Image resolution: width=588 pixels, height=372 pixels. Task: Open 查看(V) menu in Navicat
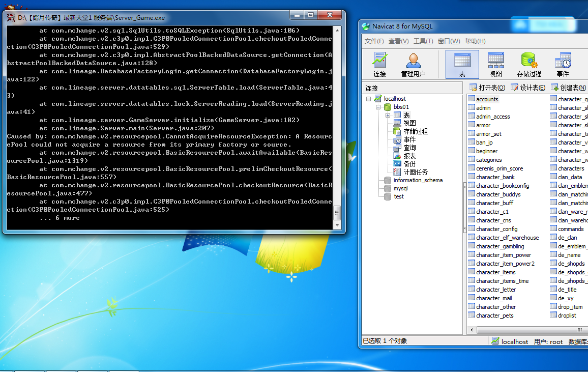pyautogui.click(x=398, y=41)
